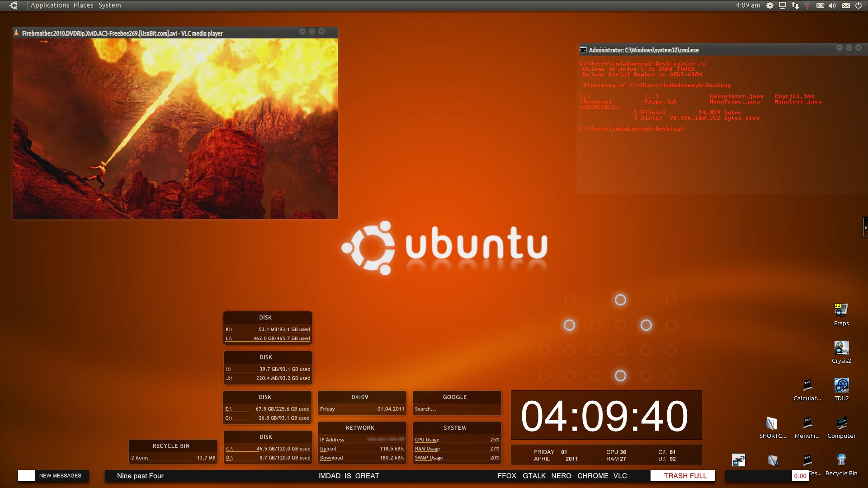This screenshot has height=488, width=868.
Task: Open the Computer desktop icon
Action: click(x=841, y=423)
